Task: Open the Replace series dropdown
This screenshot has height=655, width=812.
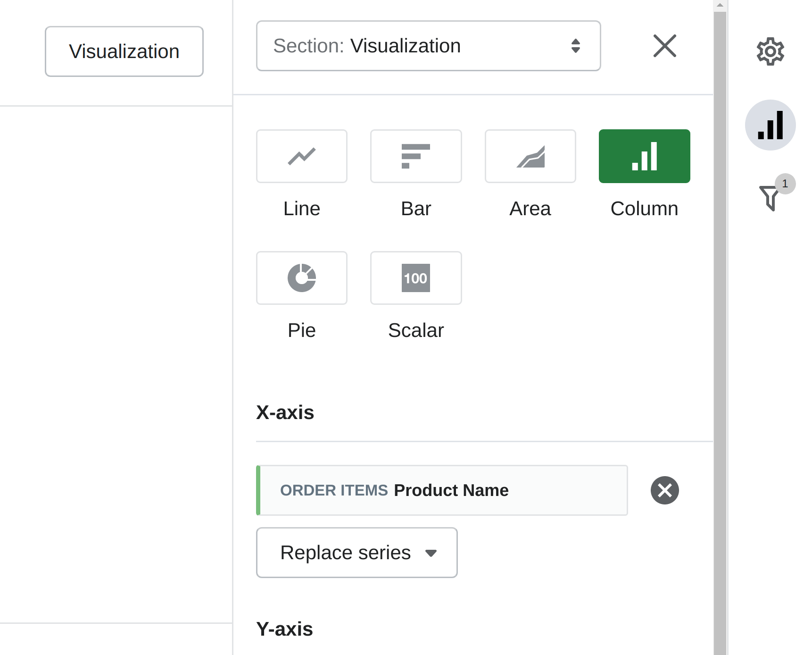Action: point(356,553)
